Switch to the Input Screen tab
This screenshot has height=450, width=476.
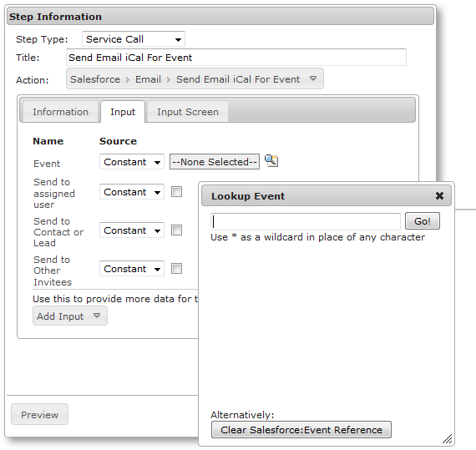pos(188,112)
